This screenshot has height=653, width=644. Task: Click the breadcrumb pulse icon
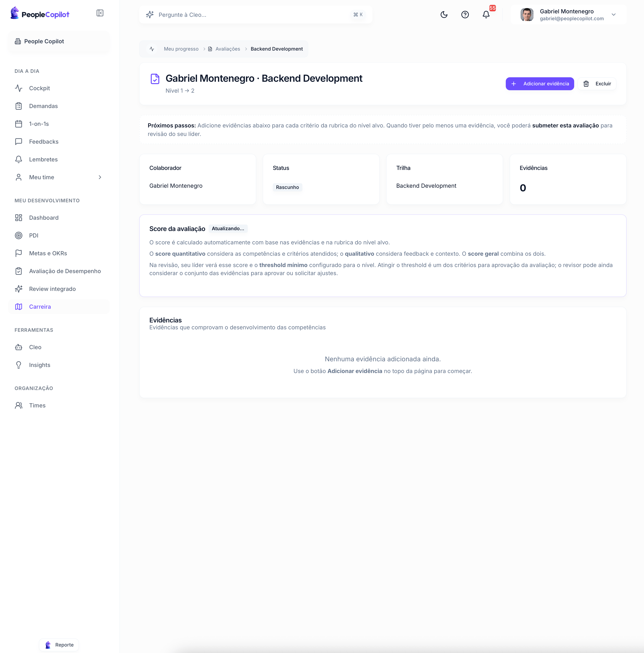click(x=152, y=49)
